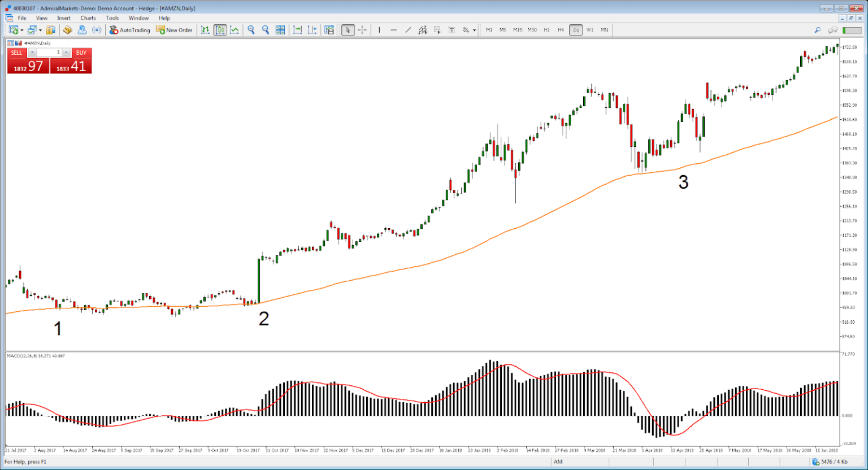The height and width of the screenshot is (470, 868).
Task: Expand the chart profiles dropdown
Action: point(40,30)
